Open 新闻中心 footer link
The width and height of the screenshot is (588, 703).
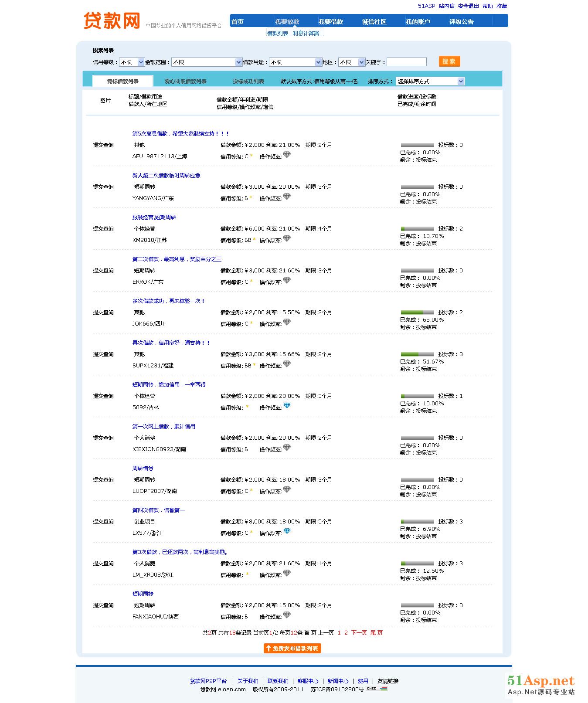(338, 681)
